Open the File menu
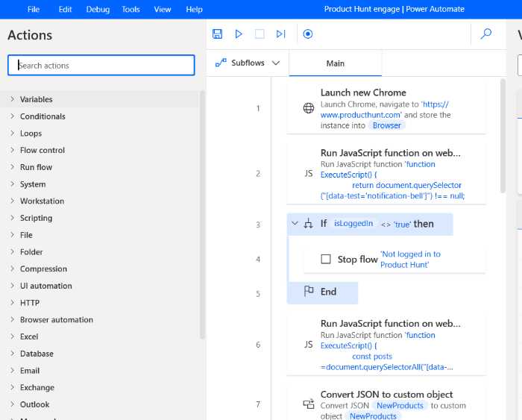522x420 pixels. pos(34,10)
